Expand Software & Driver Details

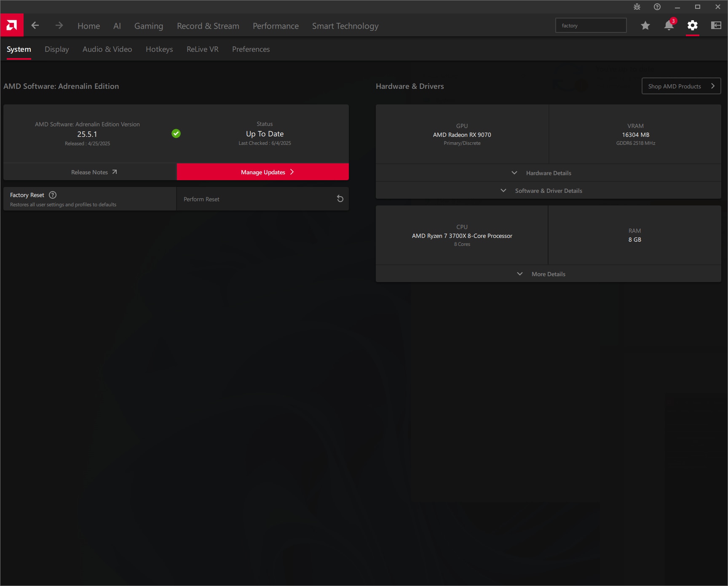tap(549, 190)
